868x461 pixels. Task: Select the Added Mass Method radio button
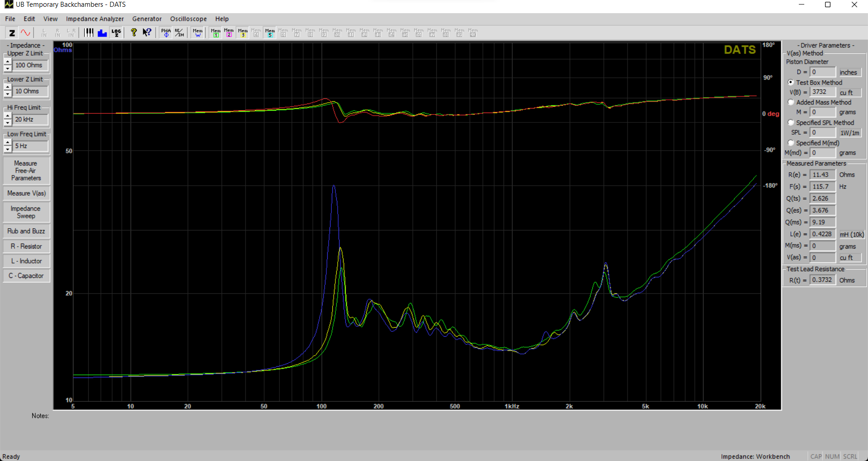point(791,102)
